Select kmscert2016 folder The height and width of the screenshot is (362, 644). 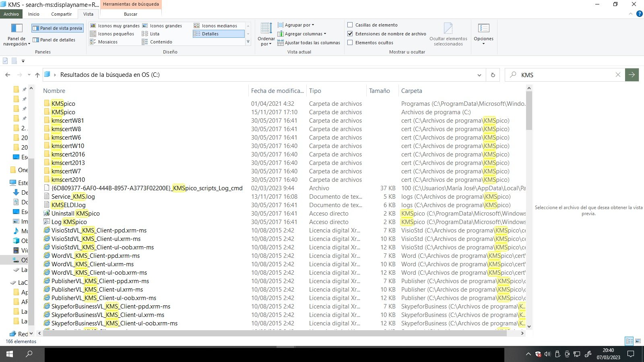click(68, 154)
